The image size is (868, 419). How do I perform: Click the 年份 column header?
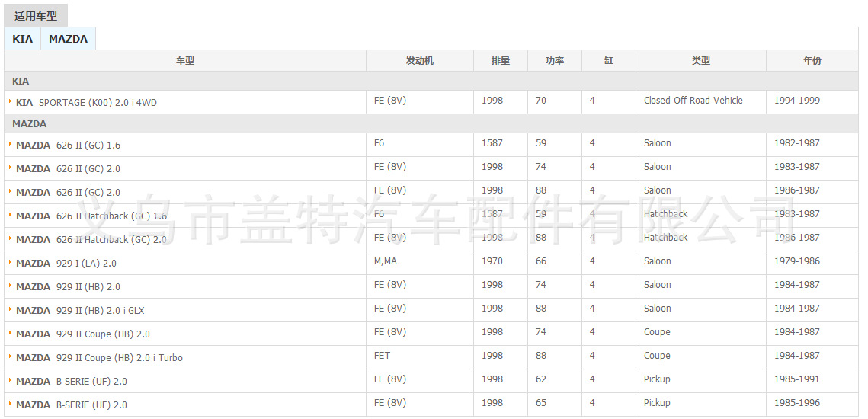tap(812, 61)
